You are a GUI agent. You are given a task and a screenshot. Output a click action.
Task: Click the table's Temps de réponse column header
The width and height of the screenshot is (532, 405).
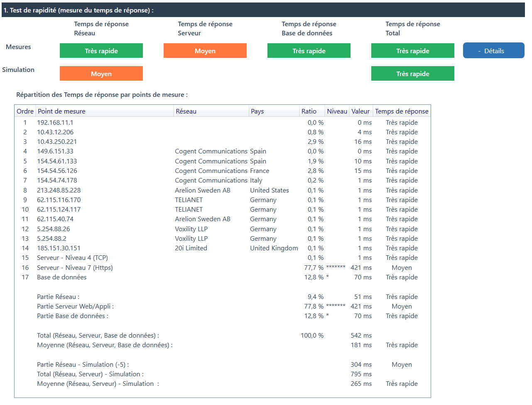pyautogui.click(x=402, y=111)
